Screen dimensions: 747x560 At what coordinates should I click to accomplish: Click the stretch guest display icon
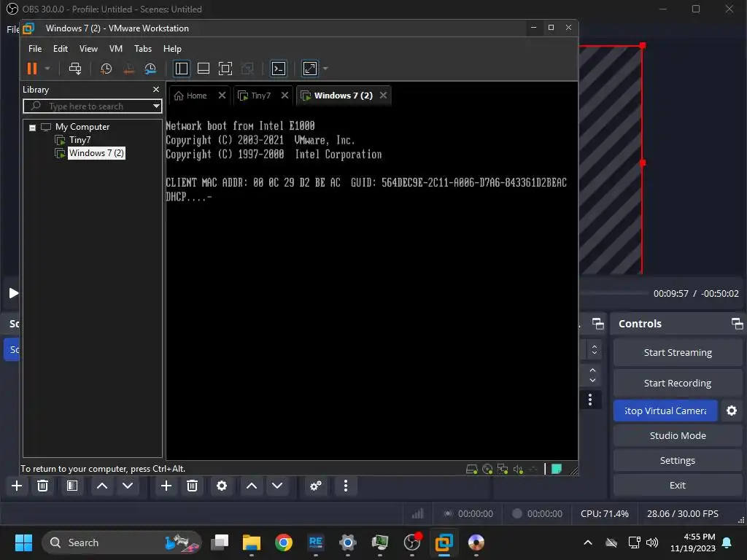click(310, 69)
